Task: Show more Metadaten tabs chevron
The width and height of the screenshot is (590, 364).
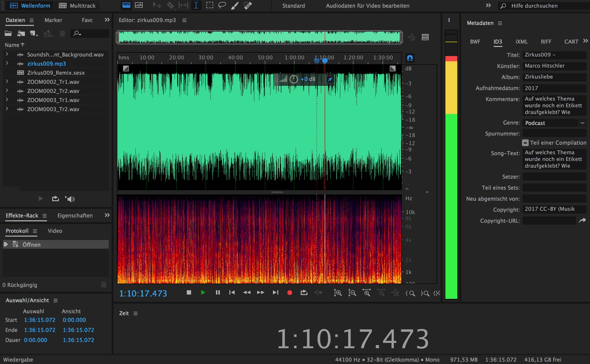Action: pyautogui.click(x=585, y=41)
